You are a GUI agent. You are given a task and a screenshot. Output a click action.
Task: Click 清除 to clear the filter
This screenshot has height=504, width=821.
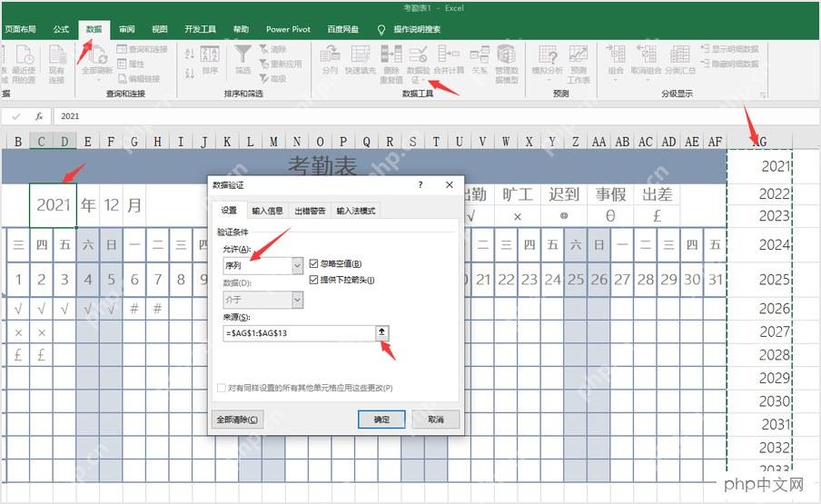tap(272, 49)
